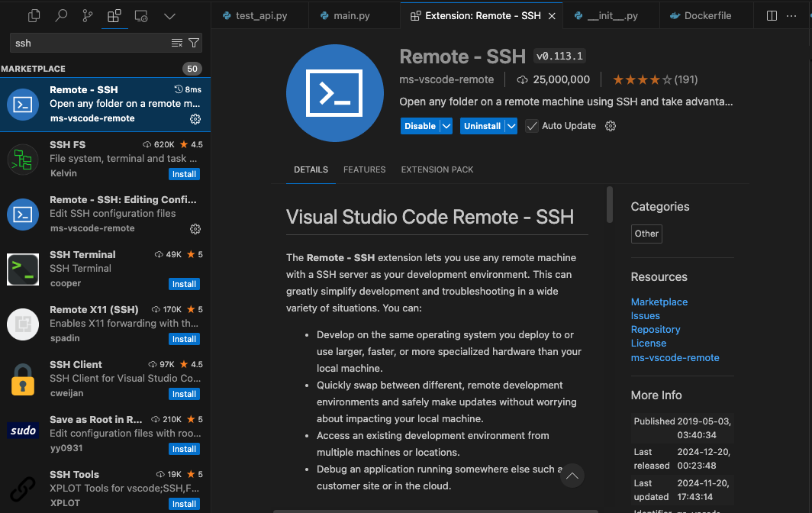This screenshot has height=513, width=812.
Task: Clear extensions search results icon
Action: [177, 43]
